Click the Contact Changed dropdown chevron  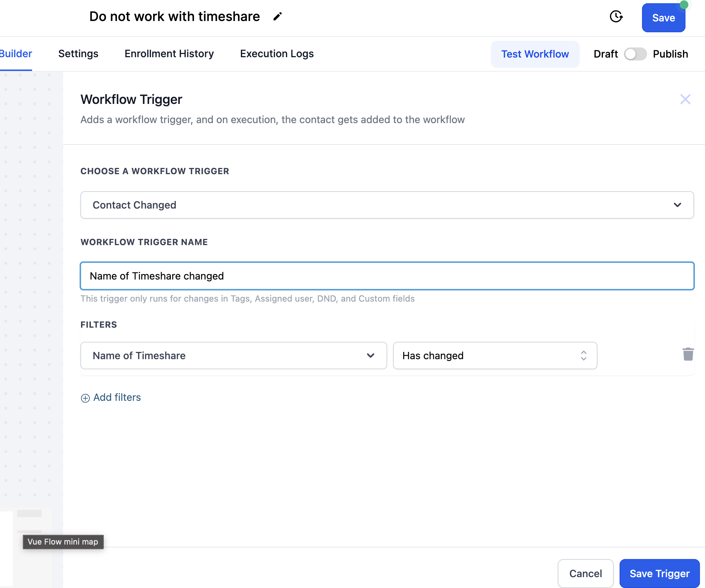(677, 205)
